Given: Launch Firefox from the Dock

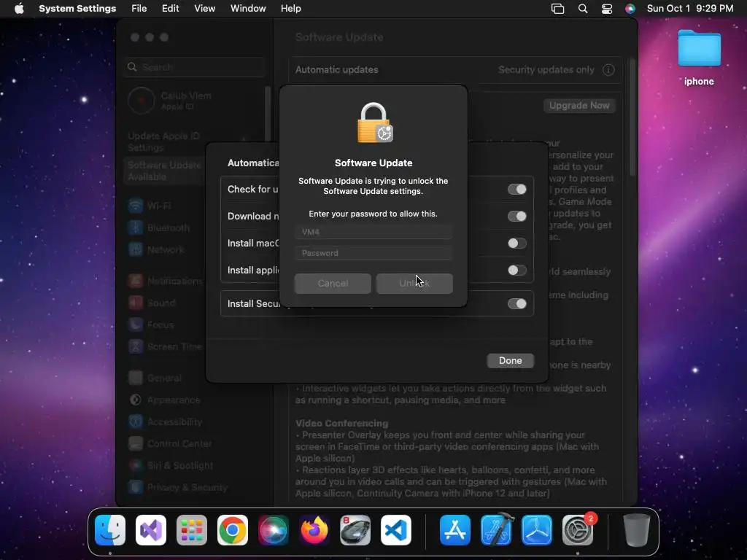Looking at the screenshot, I should 314,530.
